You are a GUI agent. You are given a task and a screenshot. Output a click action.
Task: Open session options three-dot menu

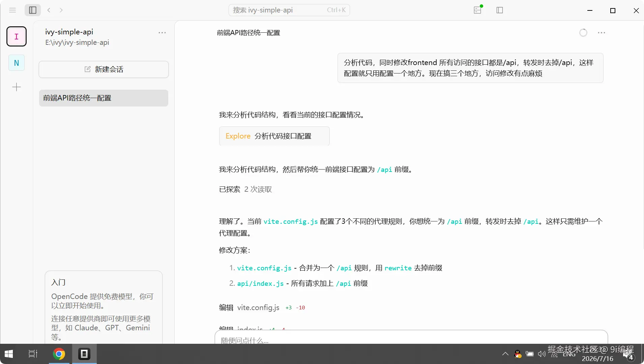602,33
